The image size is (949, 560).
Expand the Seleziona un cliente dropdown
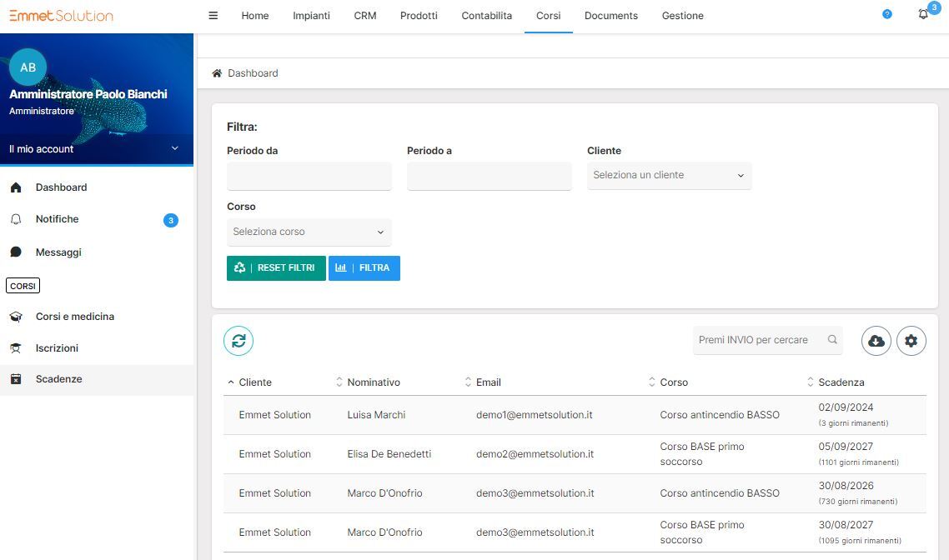coord(669,176)
